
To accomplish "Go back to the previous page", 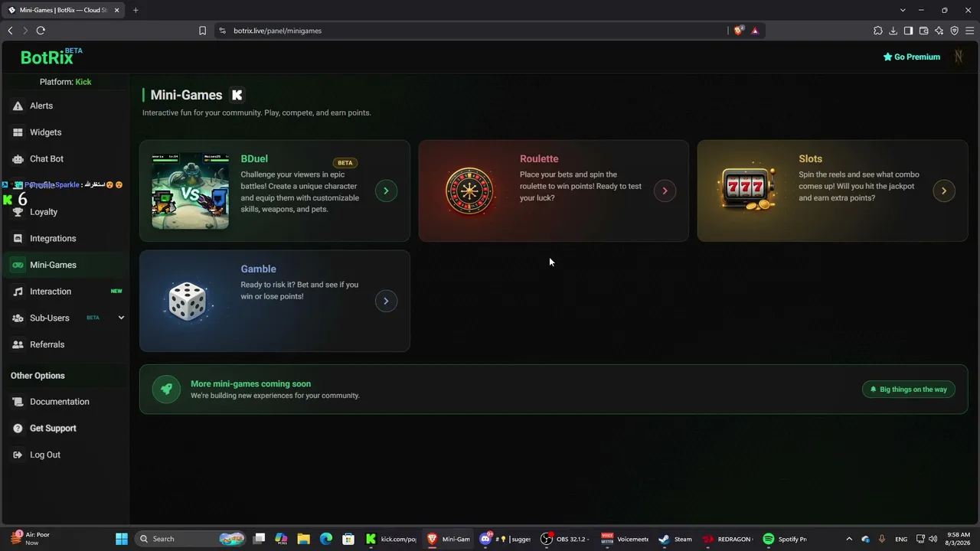I will tap(10, 31).
